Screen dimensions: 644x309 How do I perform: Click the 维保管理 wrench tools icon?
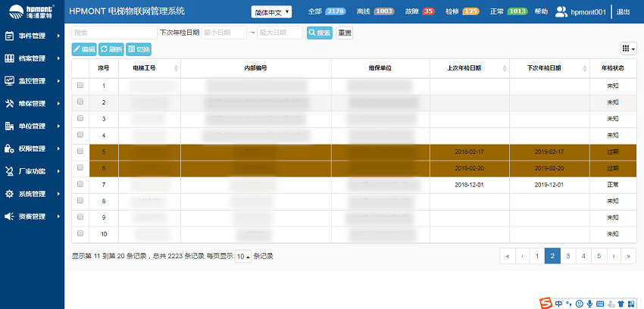(10, 104)
